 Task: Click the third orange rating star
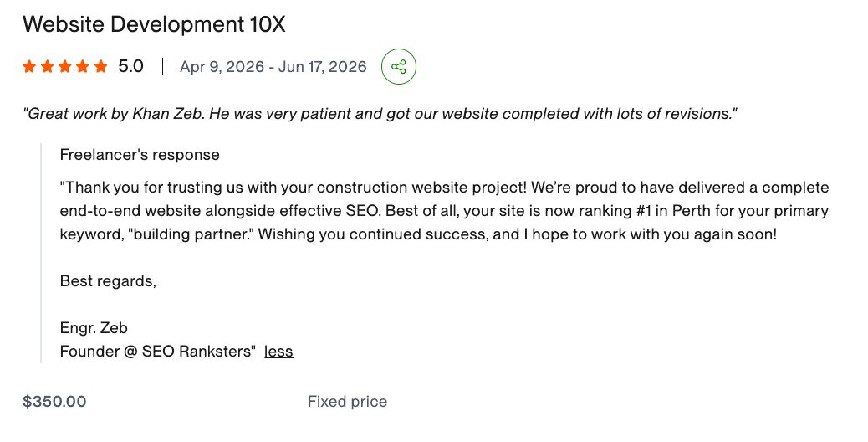(x=64, y=67)
